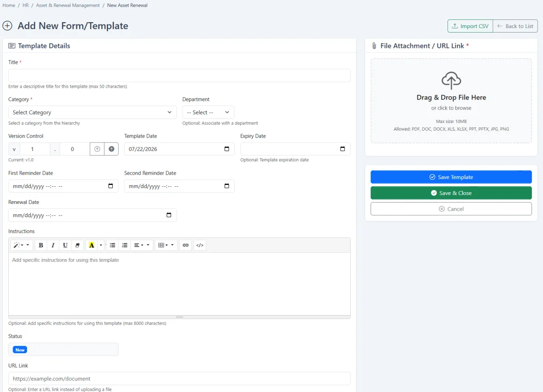Viewport: 543px width, 392px height.
Task: Click into the Instructions text area
Action: pyautogui.click(x=179, y=283)
